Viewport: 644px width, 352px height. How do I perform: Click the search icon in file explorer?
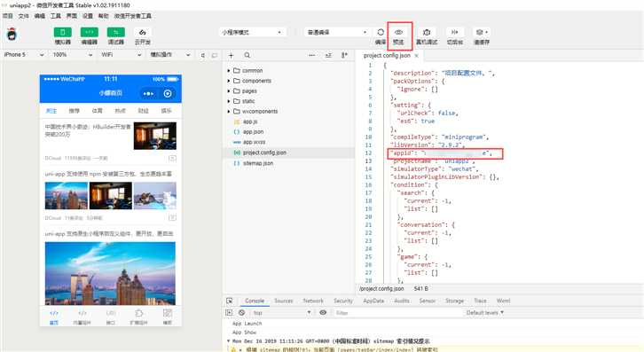point(247,55)
